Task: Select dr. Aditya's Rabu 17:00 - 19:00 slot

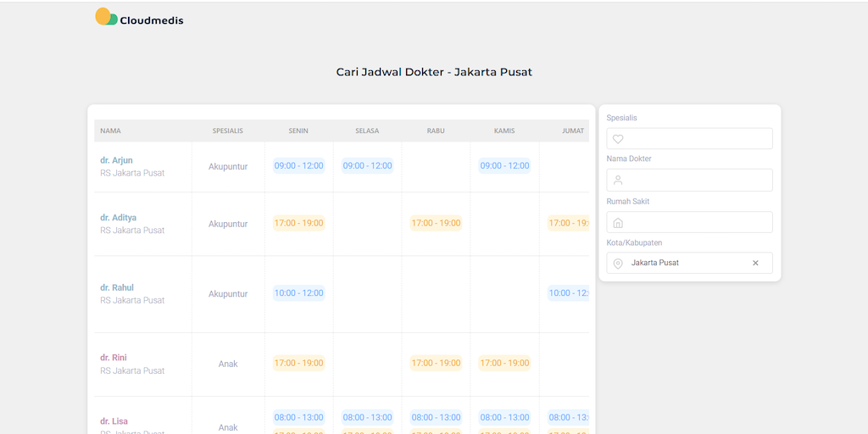Action: 436,224
